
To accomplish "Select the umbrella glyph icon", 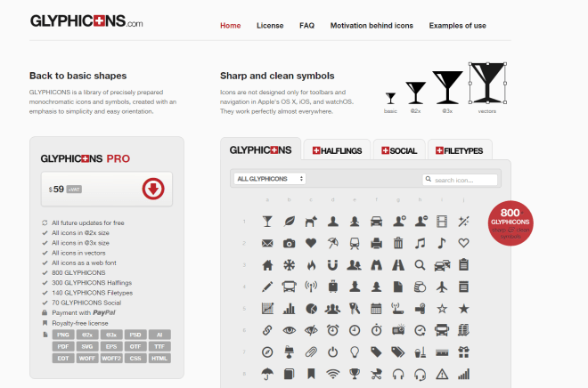I will (266, 374).
